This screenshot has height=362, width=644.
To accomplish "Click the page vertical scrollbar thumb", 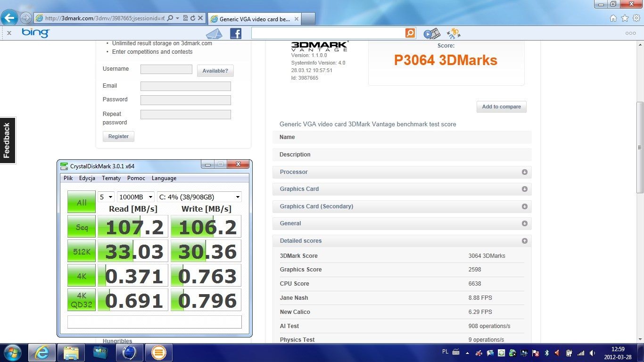I will (x=640, y=147).
